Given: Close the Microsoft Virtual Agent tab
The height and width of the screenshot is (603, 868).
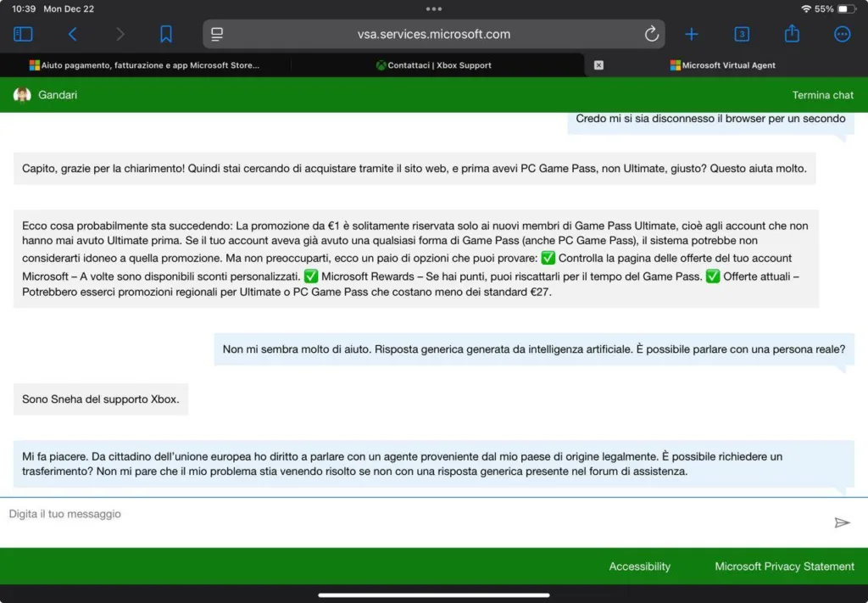Looking at the screenshot, I should [x=598, y=65].
